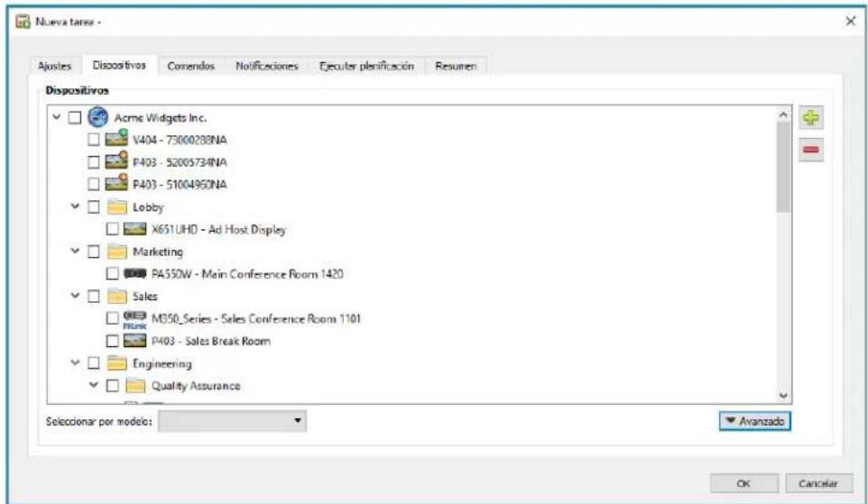Click the P403 - 51004960NA display icon
This screenshot has width=868, height=504.
[x=116, y=183]
